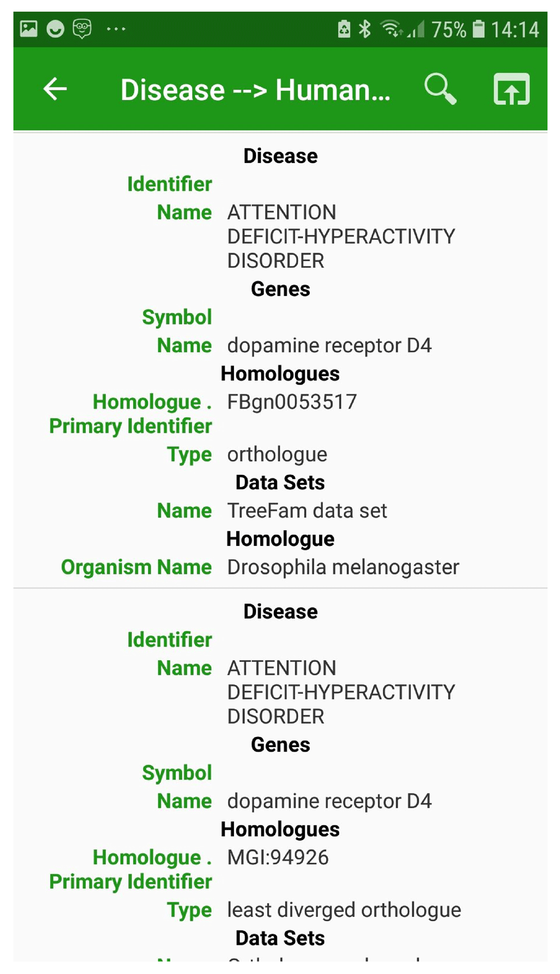
Task: Open the search magnifier icon
Action: [x=440, y=89]
